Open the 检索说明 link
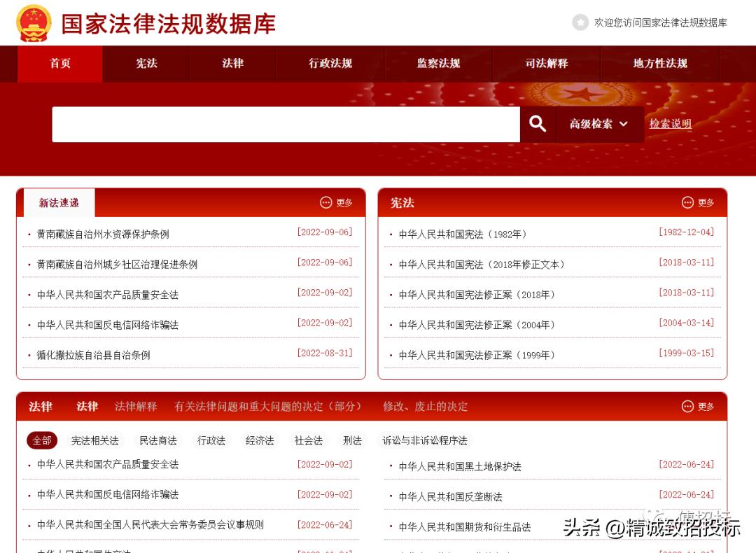 [669, 123]
